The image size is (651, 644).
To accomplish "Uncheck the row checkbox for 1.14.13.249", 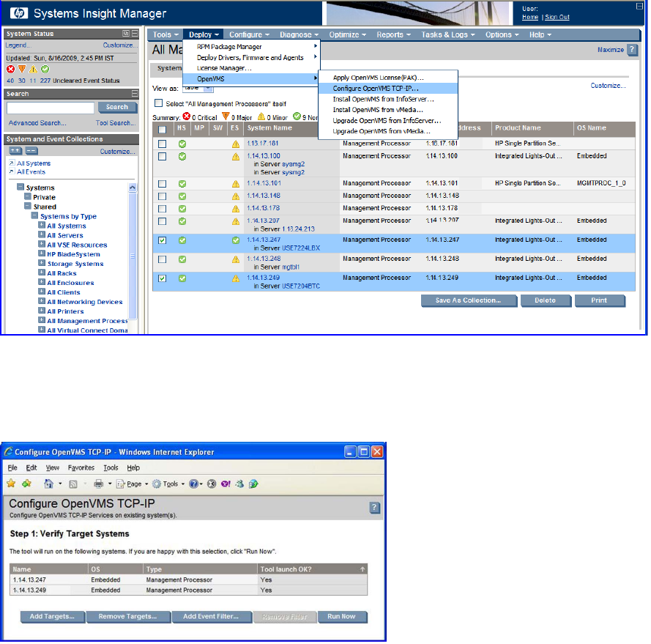I will pyautogui.click(x=163, y=278).
